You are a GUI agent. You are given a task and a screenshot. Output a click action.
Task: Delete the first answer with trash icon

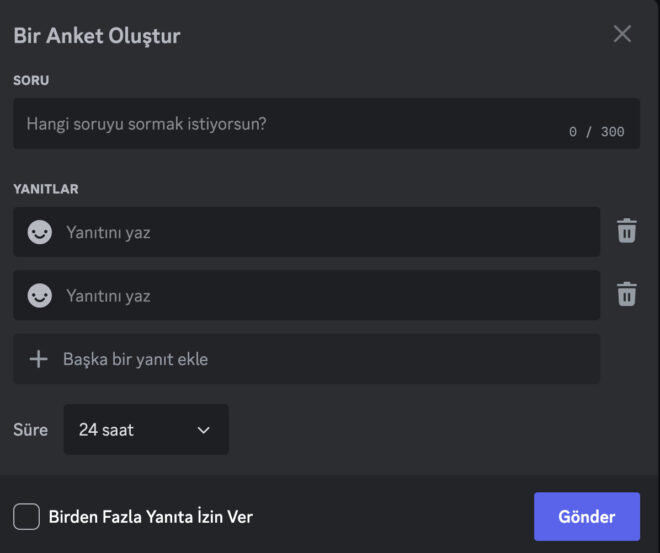click(x=626, y=231)
